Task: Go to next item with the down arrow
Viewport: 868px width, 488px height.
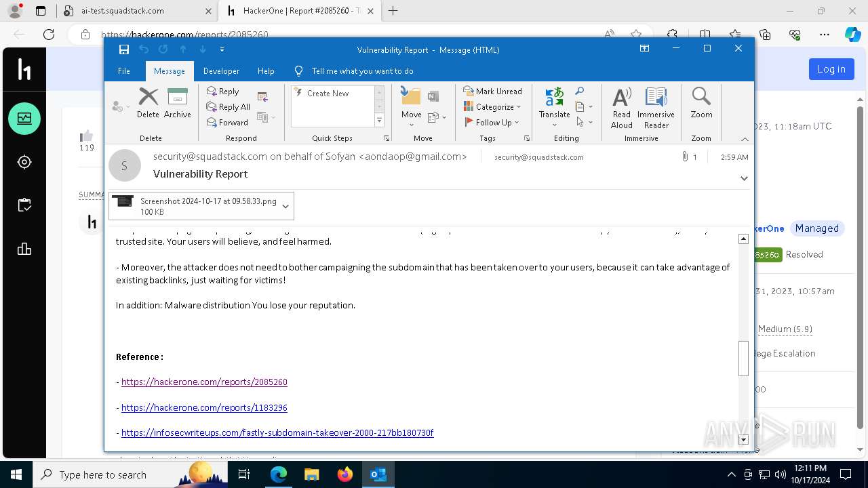Action: coord(203,49)
